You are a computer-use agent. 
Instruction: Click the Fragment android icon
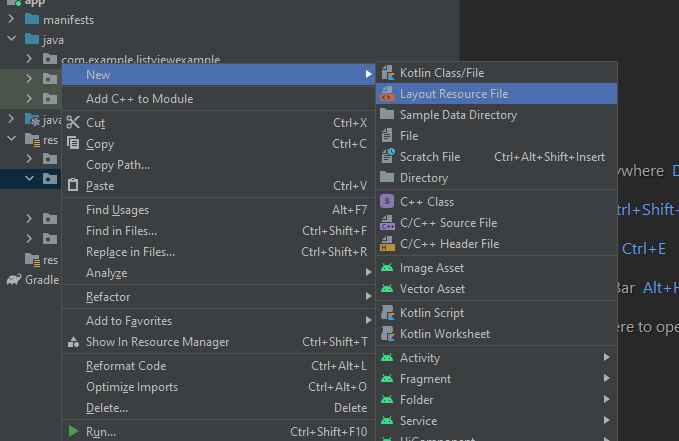tap(387, 379)
